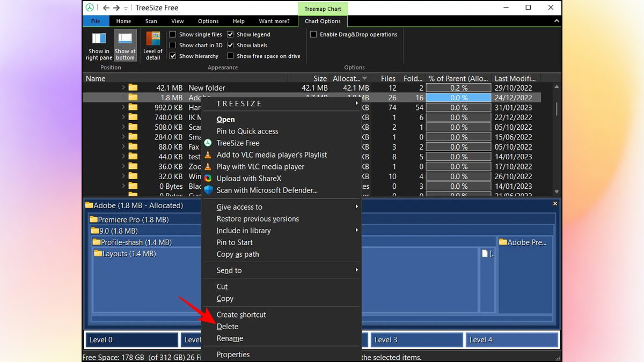Open the Scan ribbon tab

[151, 21]
